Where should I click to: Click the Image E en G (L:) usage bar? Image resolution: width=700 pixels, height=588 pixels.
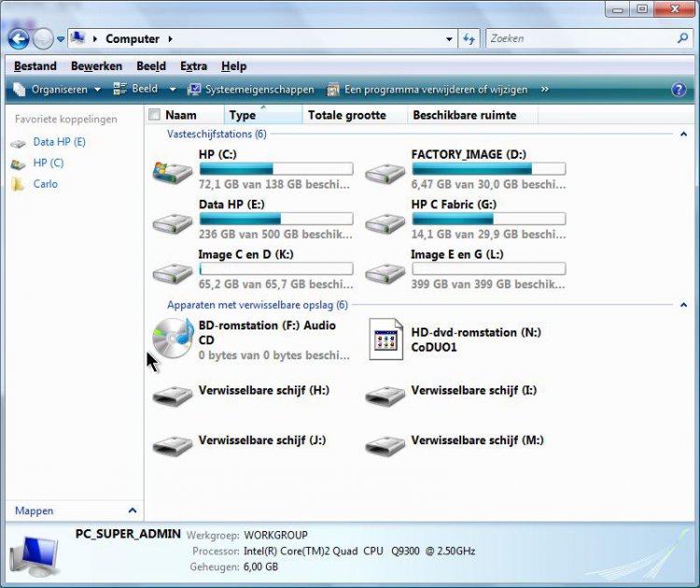(x=489, y=269)
